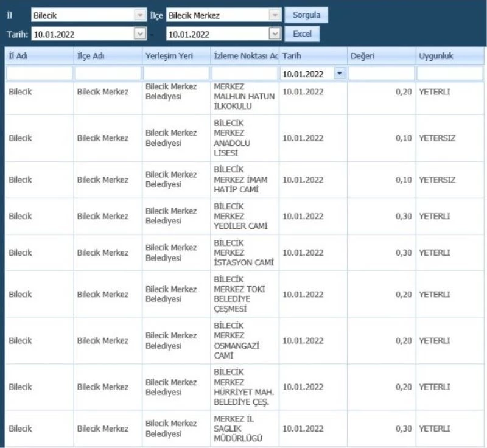The height and width of the screenshot is (448, 487).
Task: Open the end date picker dropdown
Action: click(x=275, y=34)
